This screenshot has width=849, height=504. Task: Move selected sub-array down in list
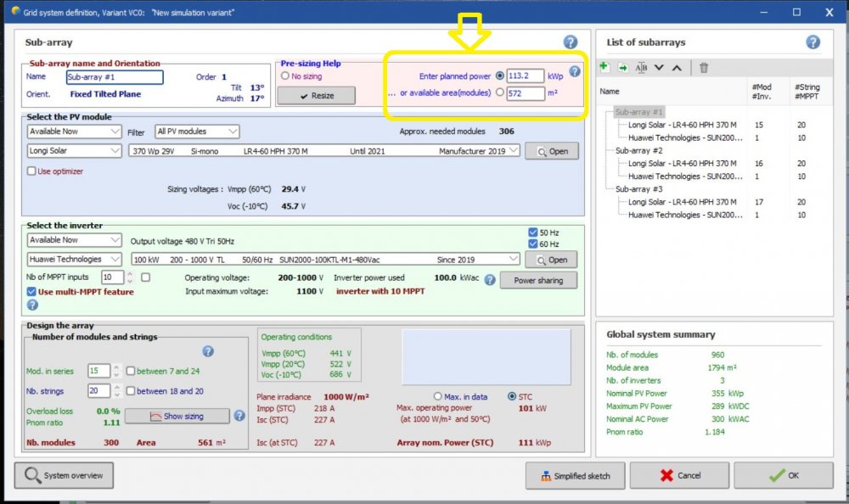click(x=659, y=68)
